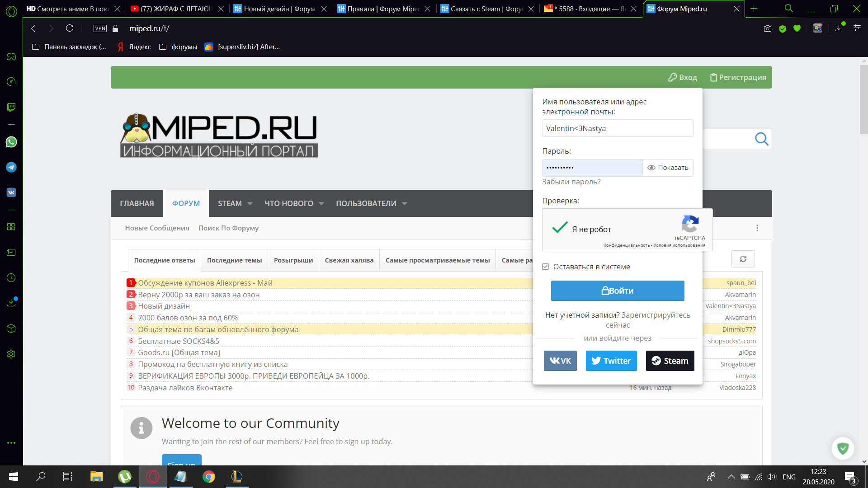Open Downloads icon in Opera sidebar
Image resolution: width=868 pixels, height=488 pixels.
point(11,302)
